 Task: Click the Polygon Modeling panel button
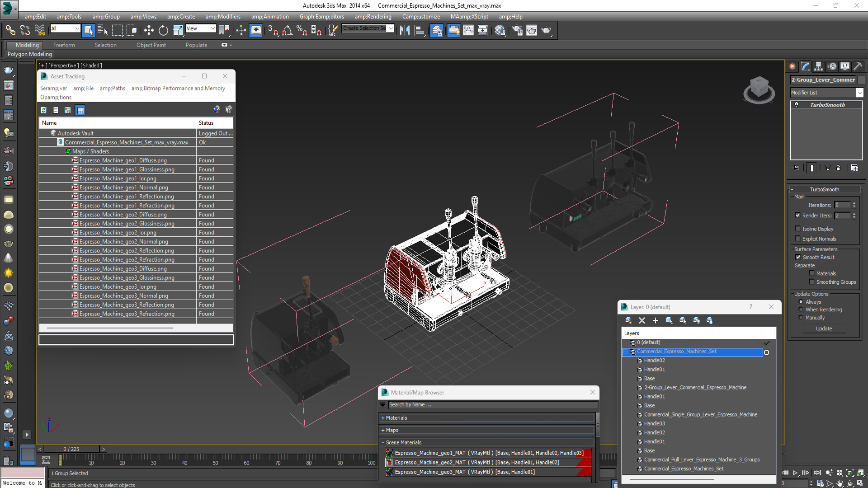(x=30, y=54)
